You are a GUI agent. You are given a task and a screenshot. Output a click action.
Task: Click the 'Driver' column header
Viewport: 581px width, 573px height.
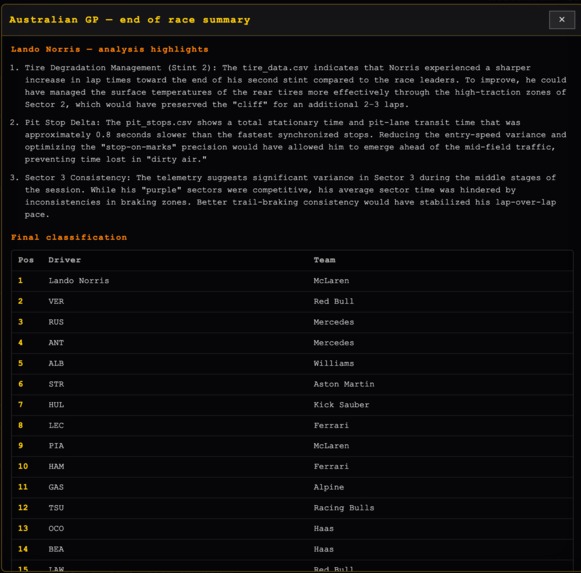(x=64, y=260)
